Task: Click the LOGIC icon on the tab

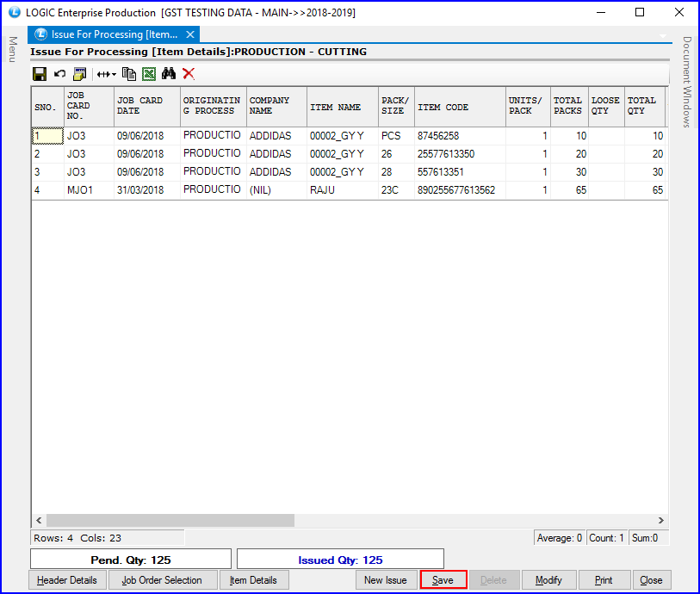Action: (40, 34)
